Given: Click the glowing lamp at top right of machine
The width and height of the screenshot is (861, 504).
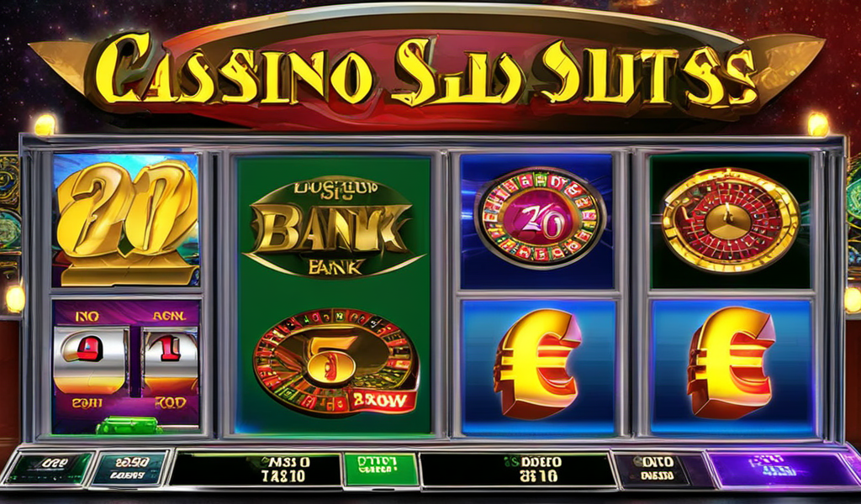Looking at the screenshot, I should click(817, 124).
